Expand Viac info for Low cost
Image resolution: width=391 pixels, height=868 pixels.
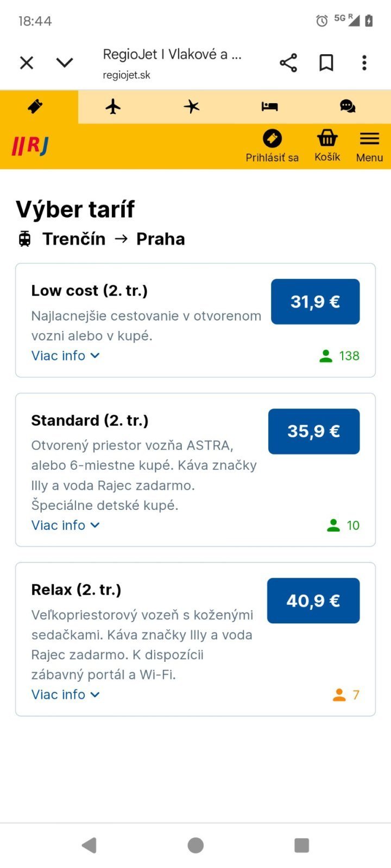point(65,356)
